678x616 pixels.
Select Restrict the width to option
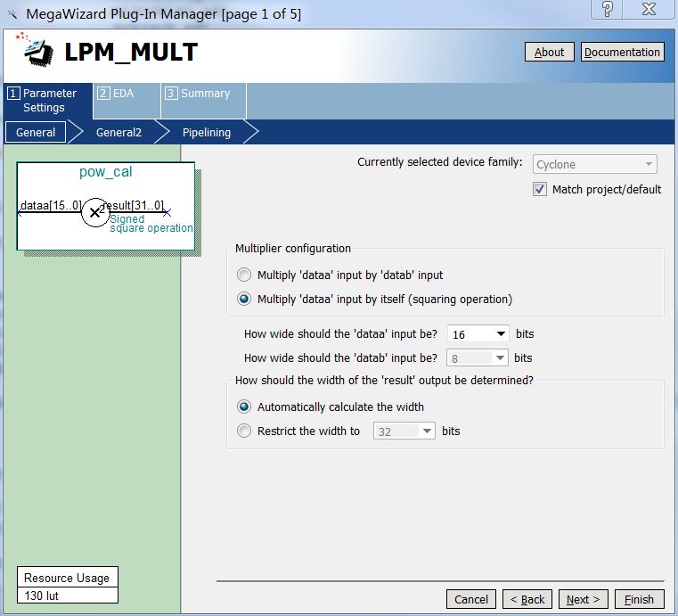click(x=244, y=431)
